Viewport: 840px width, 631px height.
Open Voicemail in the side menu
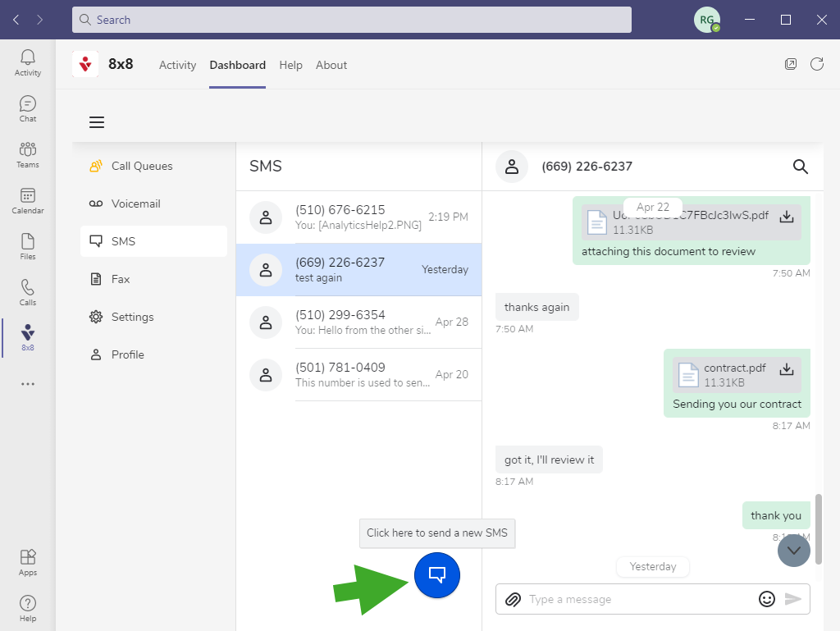click(135, 203)
